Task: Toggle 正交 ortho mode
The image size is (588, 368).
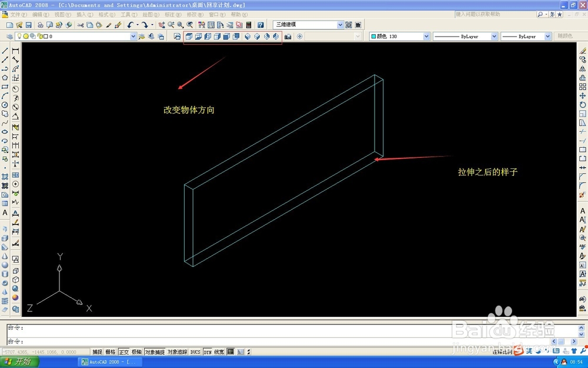Action: pos(123,352)
